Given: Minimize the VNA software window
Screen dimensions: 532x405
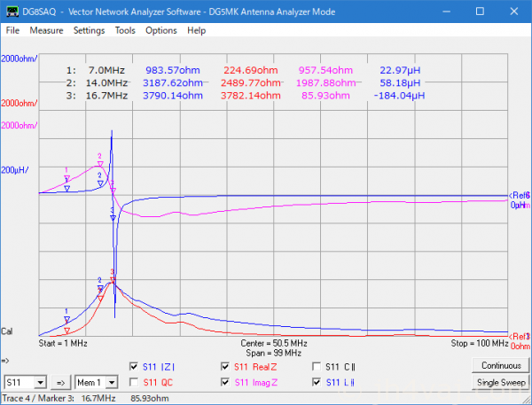Looking at the screenshot, I should (x=447, y=12).
